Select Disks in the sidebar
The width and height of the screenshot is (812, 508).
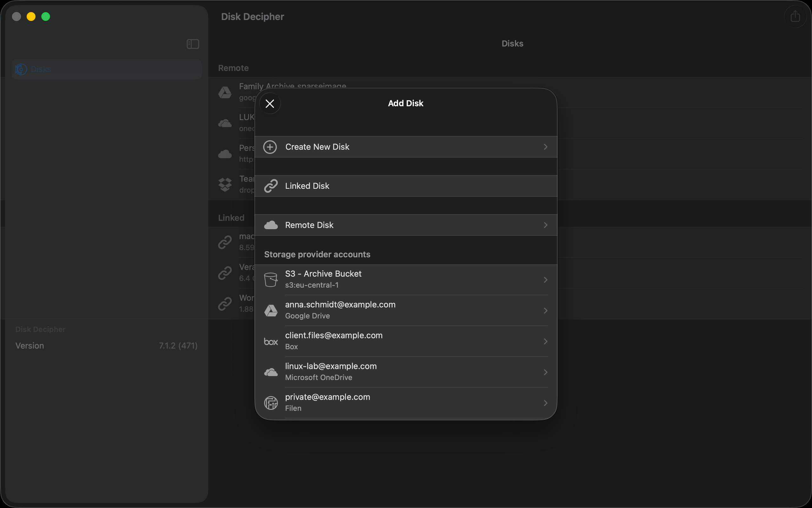click(107, 69)
